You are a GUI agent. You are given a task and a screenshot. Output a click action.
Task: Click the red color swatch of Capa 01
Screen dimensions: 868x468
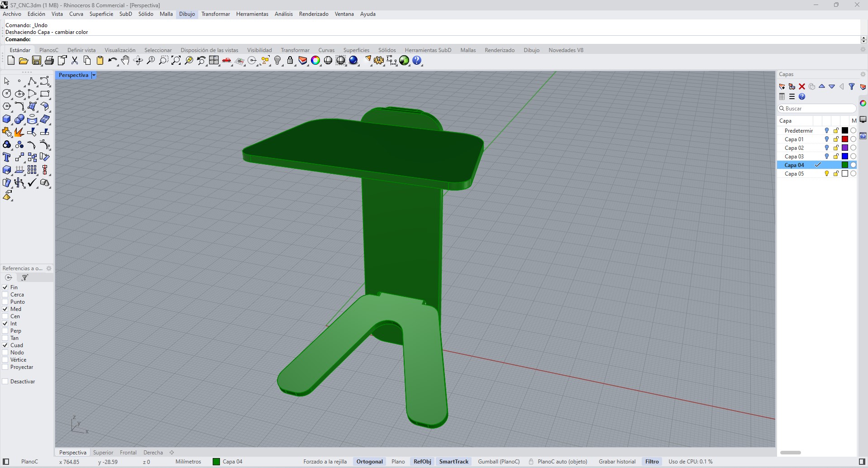point(844,139)
